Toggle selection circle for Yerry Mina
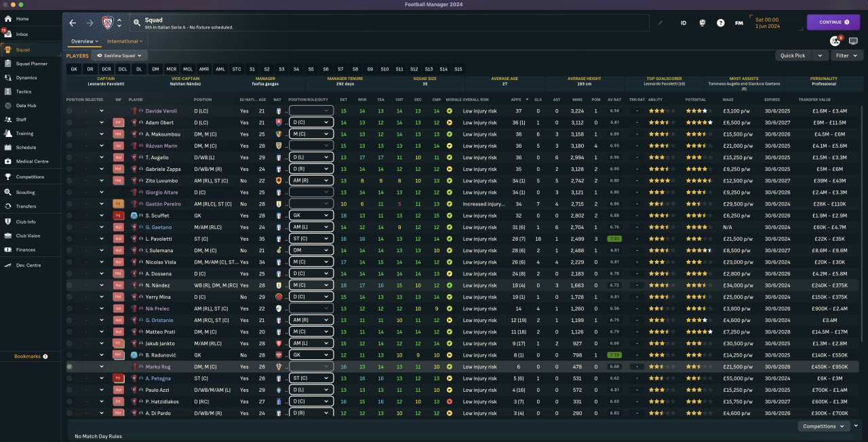868x442 pixels. (69, 297)
